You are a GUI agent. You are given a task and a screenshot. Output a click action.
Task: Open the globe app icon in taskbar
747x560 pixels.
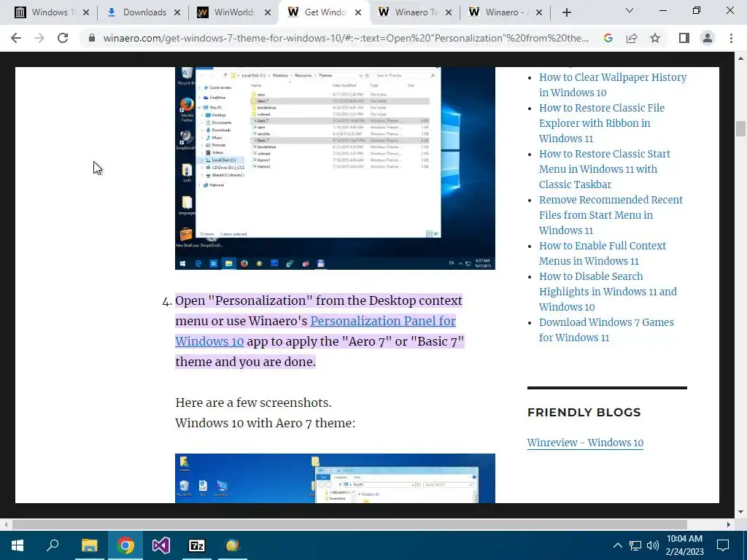pos(233,545)
